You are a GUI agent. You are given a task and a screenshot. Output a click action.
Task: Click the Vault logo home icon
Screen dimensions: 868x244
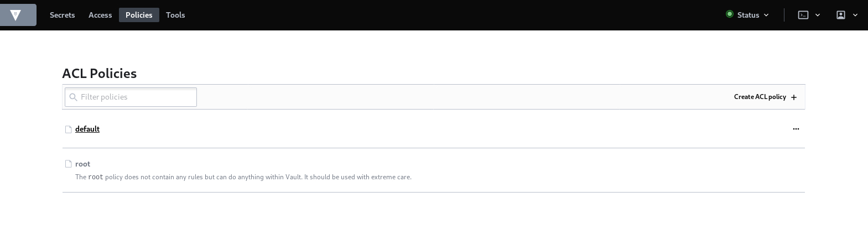click(15, 15)
